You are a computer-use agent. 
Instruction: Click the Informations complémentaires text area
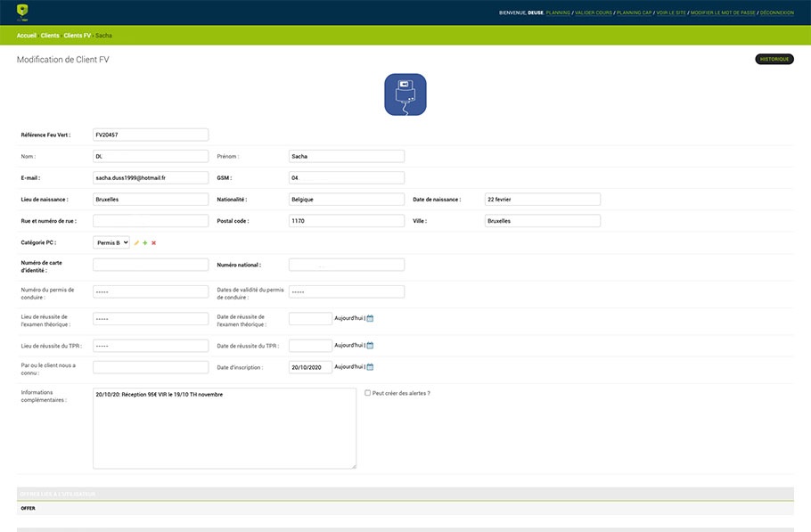(x=224, y=428)
